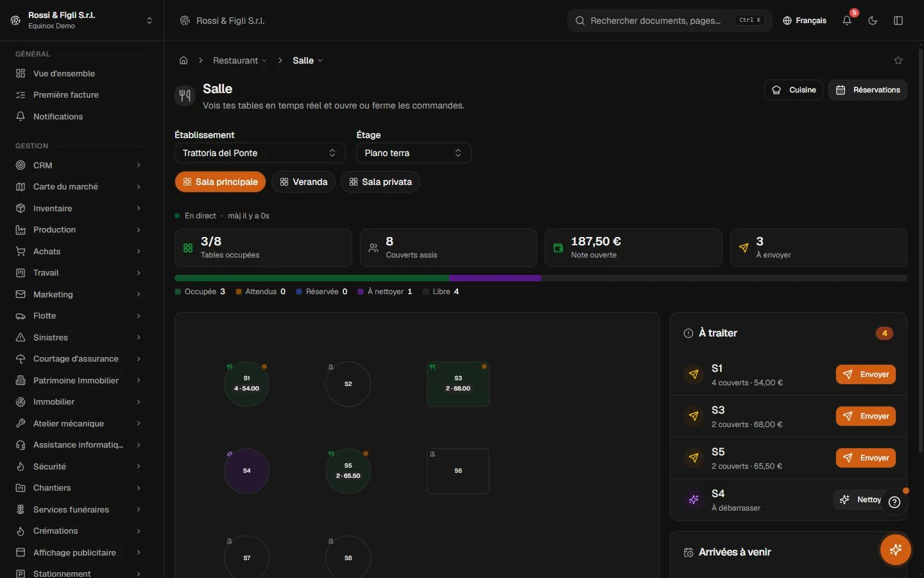This screenshot has width=924, height=578.
Task: Open the Français language selector
Action: point(805,21)
